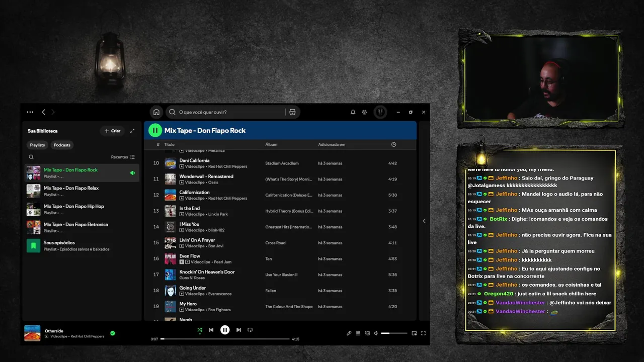Open Connect to a device icon
Image resolution: width=644 pixels, height=362 pixels.
click(367, 333)
